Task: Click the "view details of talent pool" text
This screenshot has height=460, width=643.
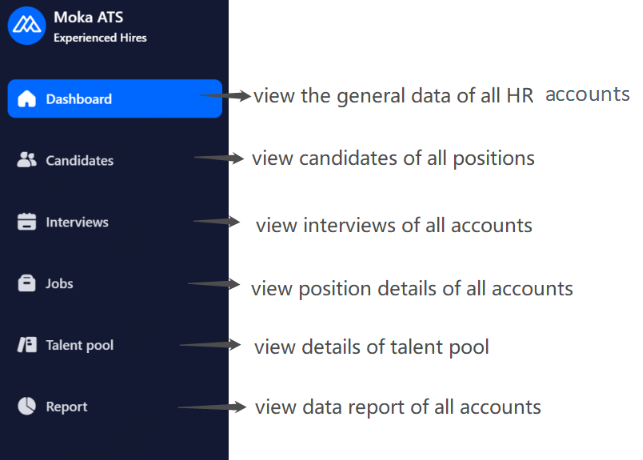Action: (x=371, y=347)
